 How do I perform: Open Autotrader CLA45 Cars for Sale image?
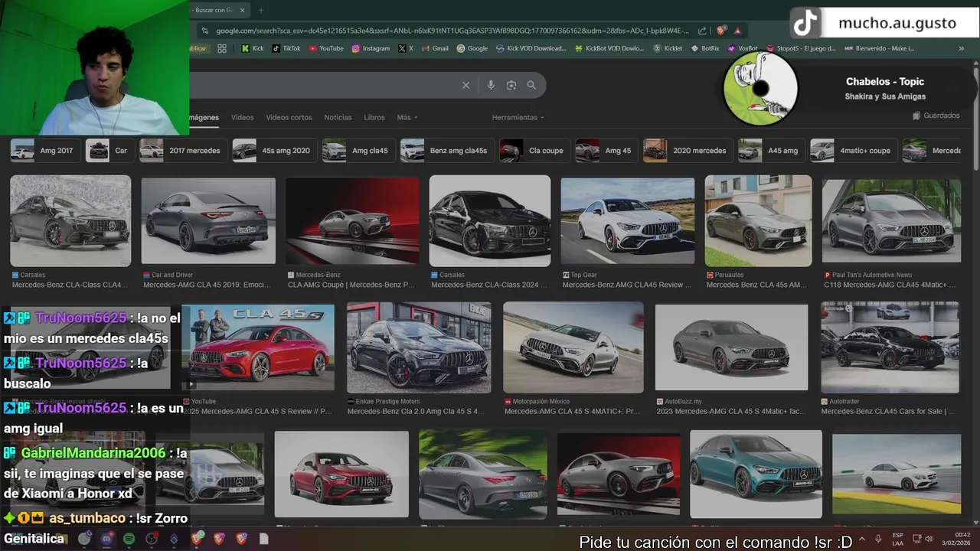(890, 347)
